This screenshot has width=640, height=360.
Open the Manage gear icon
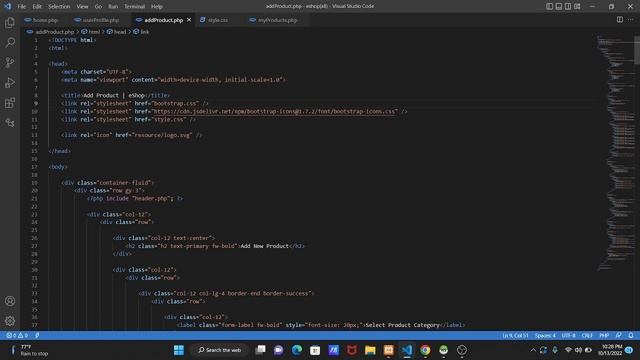(10, 321)
